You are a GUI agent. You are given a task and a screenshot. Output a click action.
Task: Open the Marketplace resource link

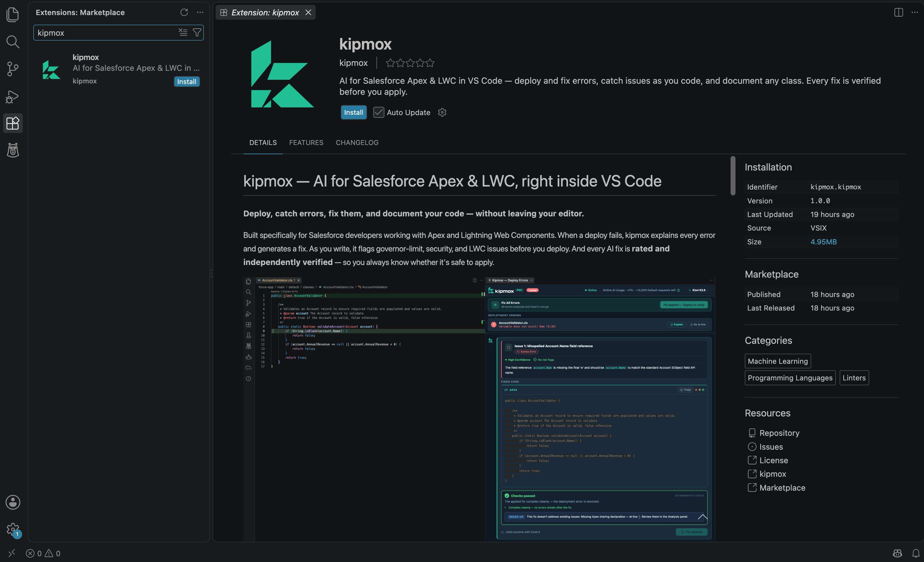(782, 488)
